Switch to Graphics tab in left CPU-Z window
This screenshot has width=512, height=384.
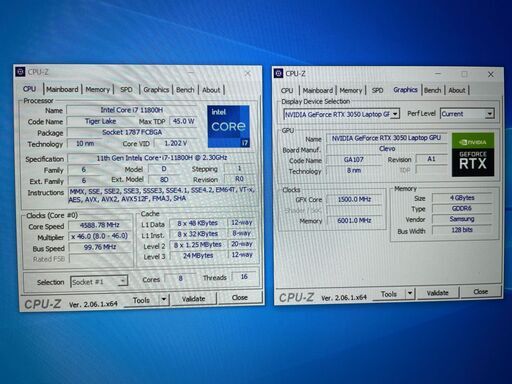(x=156, y=90)
